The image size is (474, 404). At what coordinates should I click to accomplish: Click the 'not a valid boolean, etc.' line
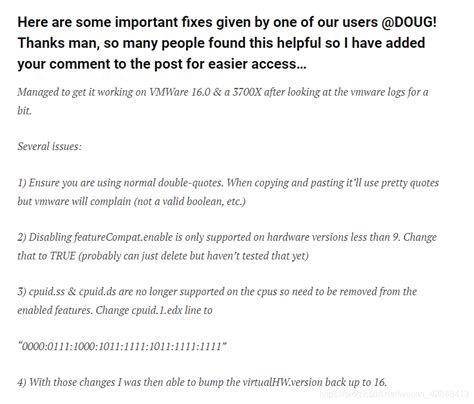[131, 201]
